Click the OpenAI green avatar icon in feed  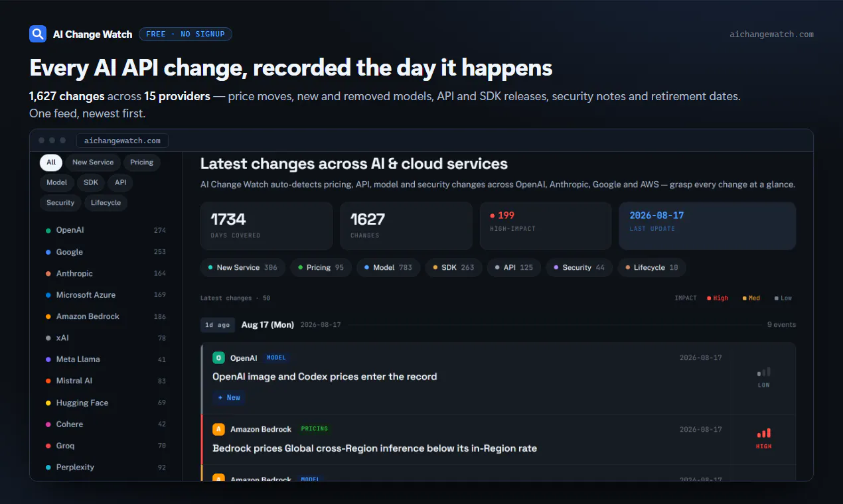218,358
